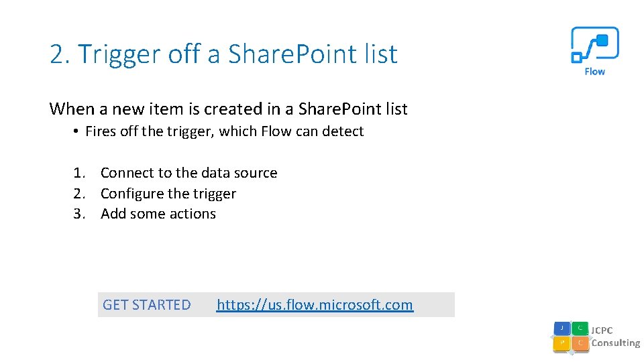Select list item "Connect to the data source"
This screenshot has width=644, height=362.
189,173
